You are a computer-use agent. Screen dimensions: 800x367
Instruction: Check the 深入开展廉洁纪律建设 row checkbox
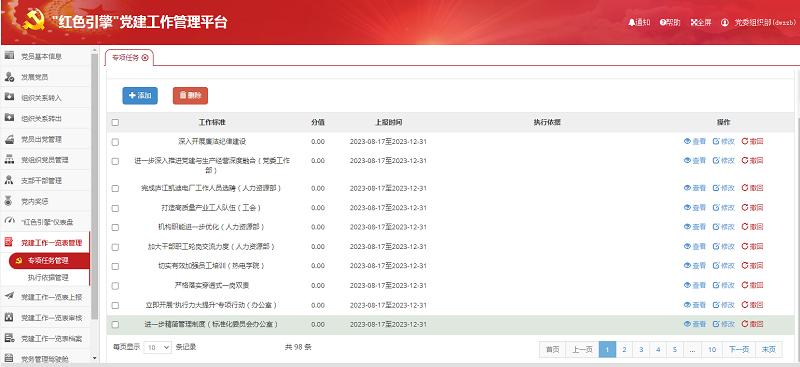[115, 142]
